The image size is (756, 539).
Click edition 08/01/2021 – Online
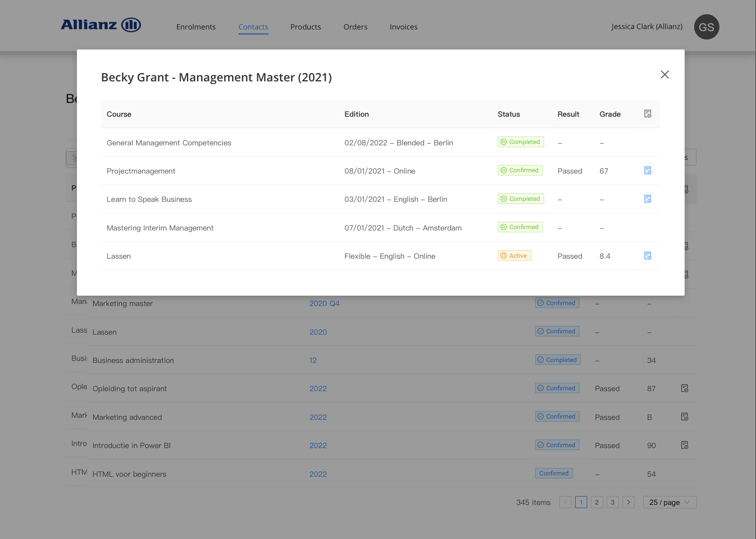(380, 171)
